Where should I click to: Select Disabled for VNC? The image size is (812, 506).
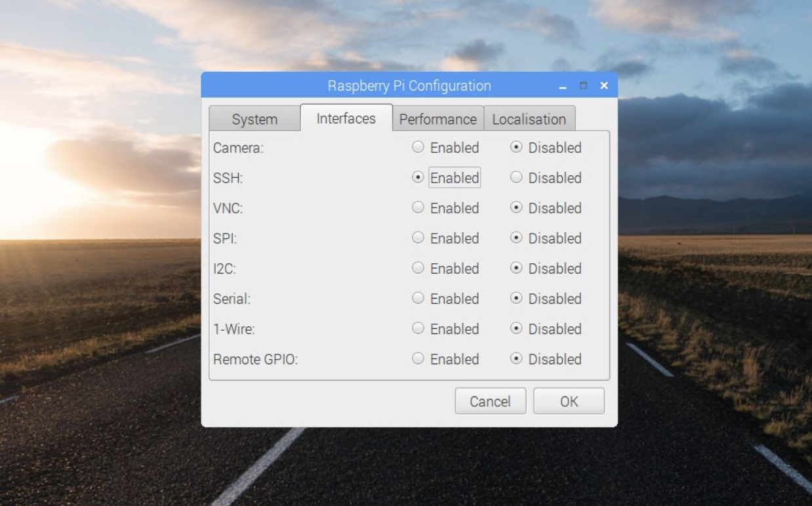tap(546, 208)
